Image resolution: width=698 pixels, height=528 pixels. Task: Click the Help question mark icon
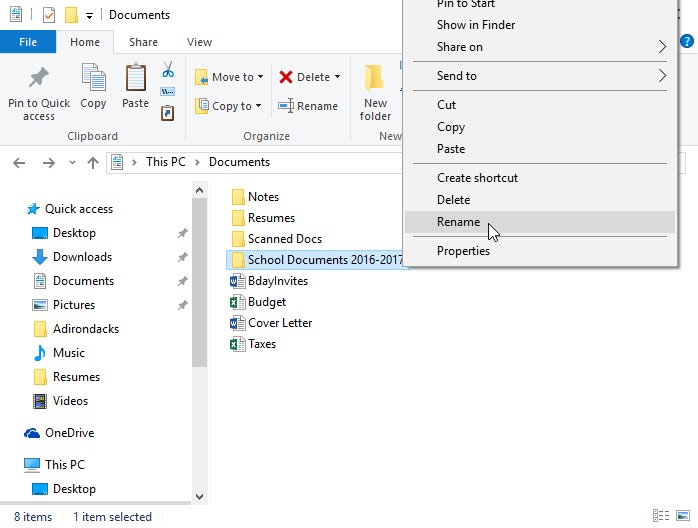pyautogui.click(x=687, y=41)
